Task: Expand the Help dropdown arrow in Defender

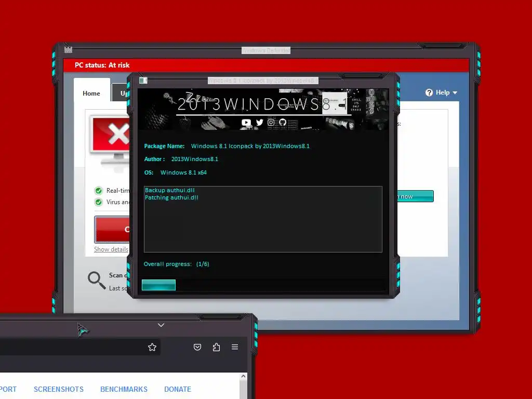Action: 455,92
